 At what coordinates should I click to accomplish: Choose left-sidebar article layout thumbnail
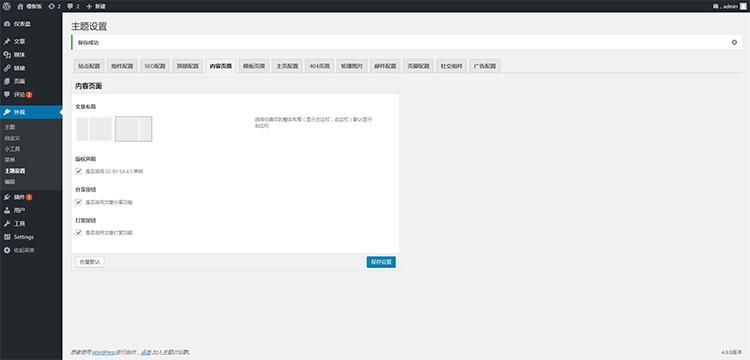[94, 129]
